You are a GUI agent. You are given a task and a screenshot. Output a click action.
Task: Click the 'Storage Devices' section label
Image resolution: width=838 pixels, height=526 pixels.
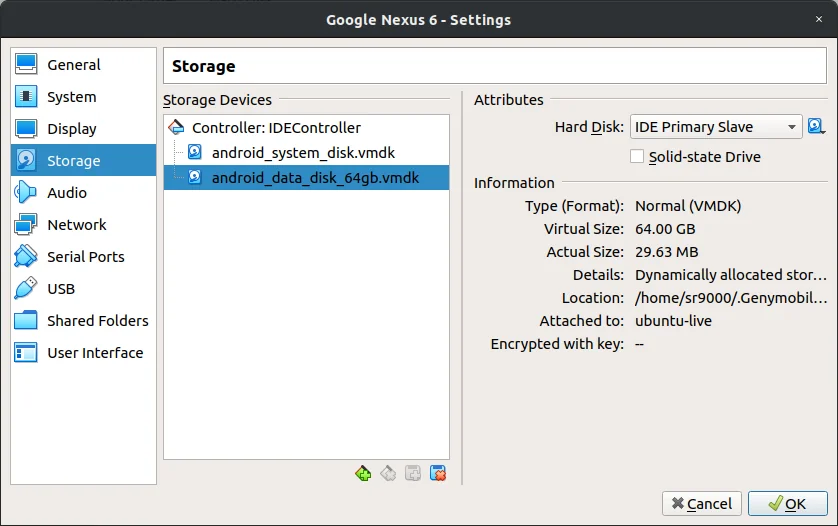(218, 100)
